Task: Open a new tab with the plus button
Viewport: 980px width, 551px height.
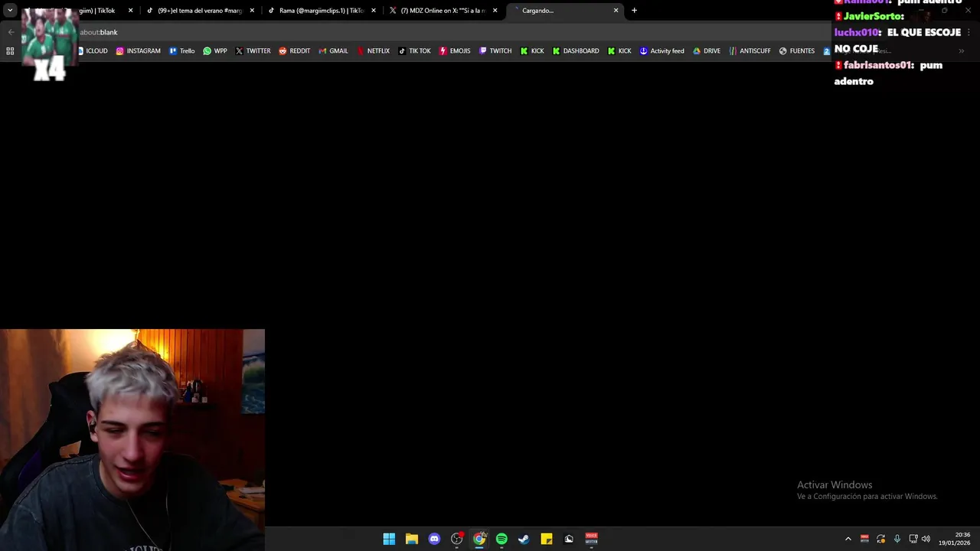Action: pyautogui.click(x=634, y=11)
